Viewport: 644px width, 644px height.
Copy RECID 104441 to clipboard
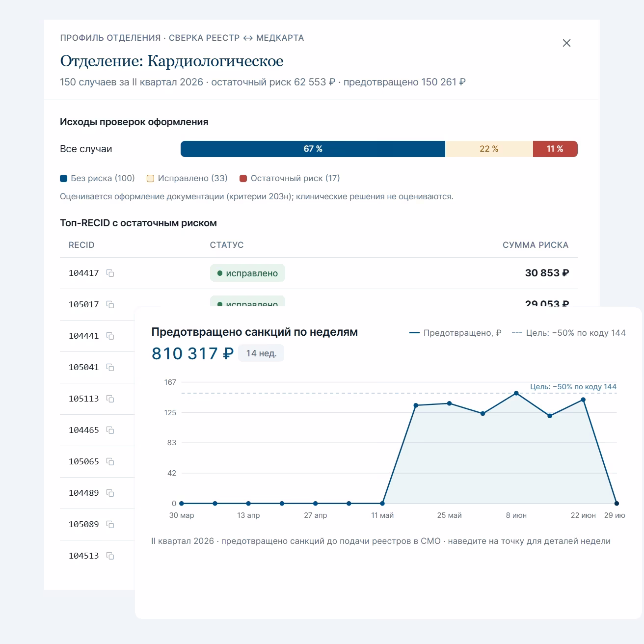pyautogui.click(x=110, y=336)
